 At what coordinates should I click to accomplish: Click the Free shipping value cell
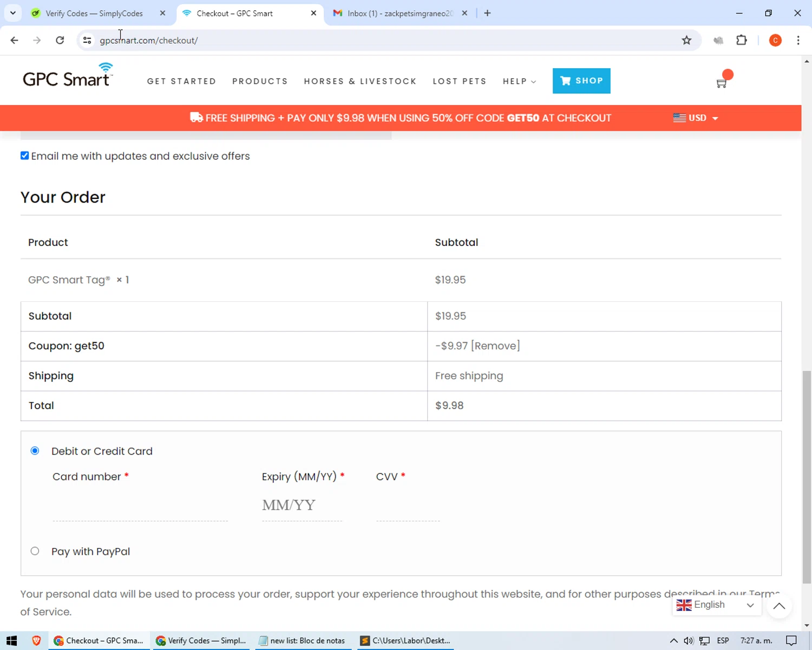pos(469,376)
